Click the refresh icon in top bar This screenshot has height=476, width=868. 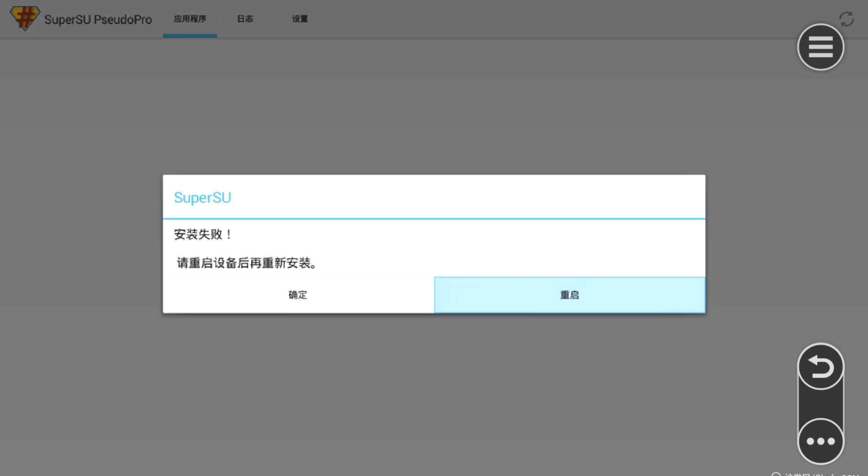[x=847, y=19]
